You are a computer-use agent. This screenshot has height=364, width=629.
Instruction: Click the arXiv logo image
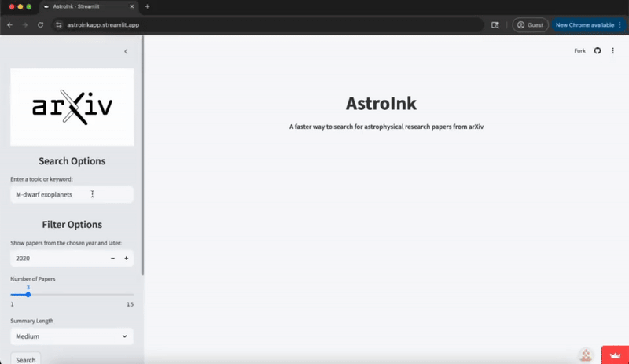[72, 107]
